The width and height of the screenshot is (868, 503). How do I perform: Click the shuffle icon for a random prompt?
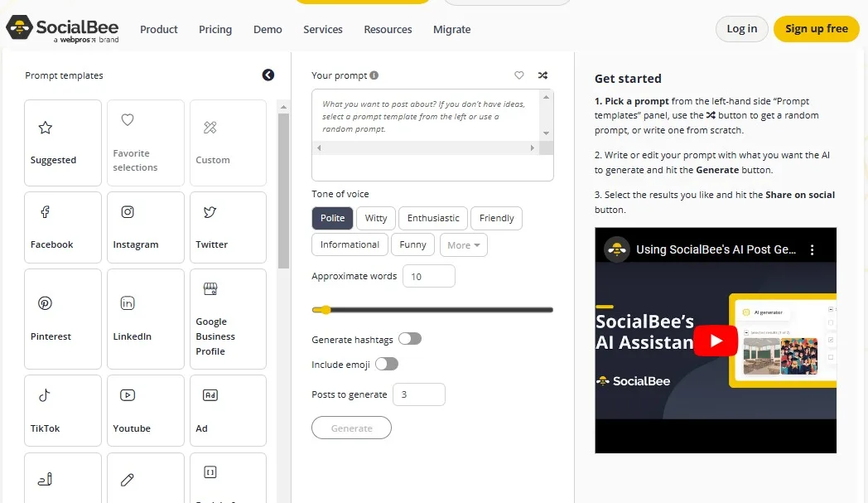coord(543,75)
